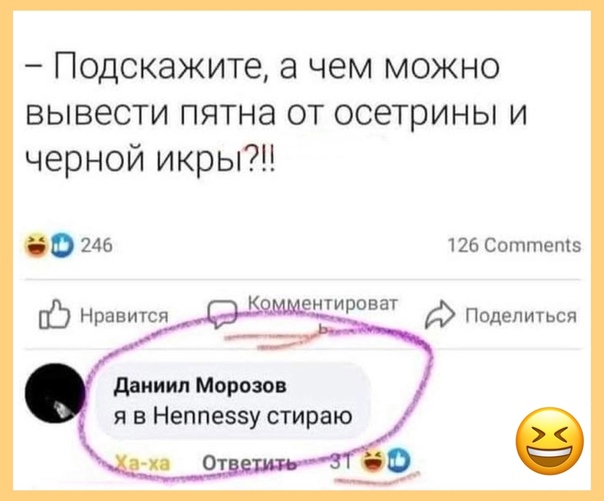The image size is (604, 501).
Task: Open the Даниил Морозов profile name link
Action: coord(201,385)
